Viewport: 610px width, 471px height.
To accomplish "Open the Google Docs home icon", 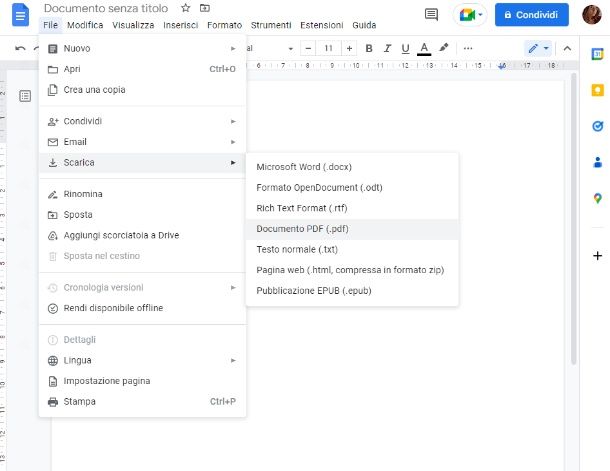I will pyautogui.click(x=20, y=15).
